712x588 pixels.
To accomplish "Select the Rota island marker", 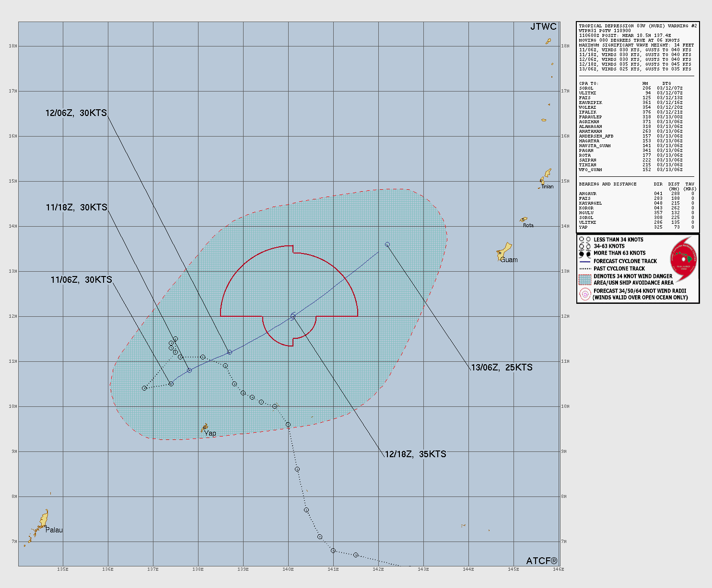I will click(x=524, y=219).
